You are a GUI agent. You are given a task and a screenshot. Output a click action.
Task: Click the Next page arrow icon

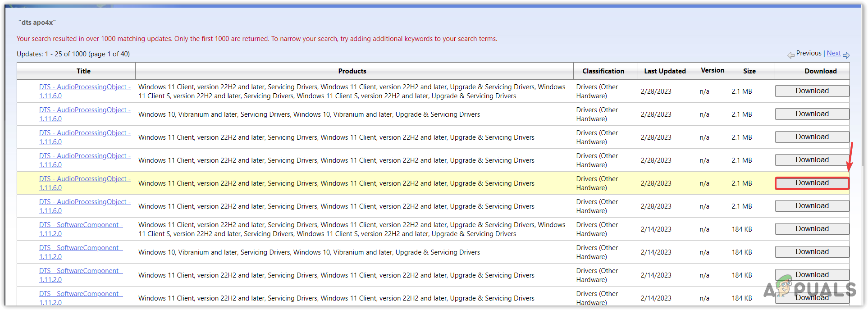[x=846, y=55]
